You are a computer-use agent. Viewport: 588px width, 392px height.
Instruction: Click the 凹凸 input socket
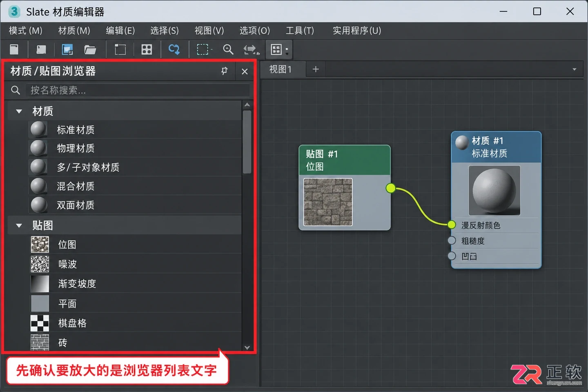(x=452, y=256)
